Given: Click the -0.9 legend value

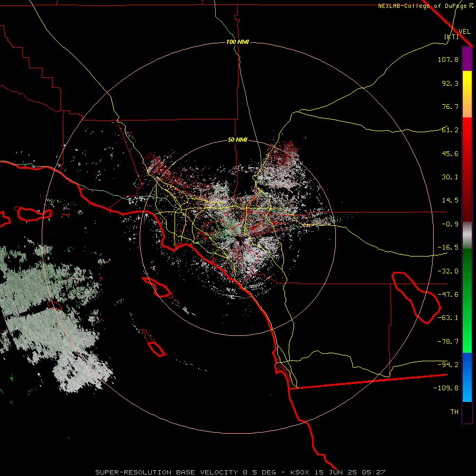Looking at the screenshot, I should [450, 224].
